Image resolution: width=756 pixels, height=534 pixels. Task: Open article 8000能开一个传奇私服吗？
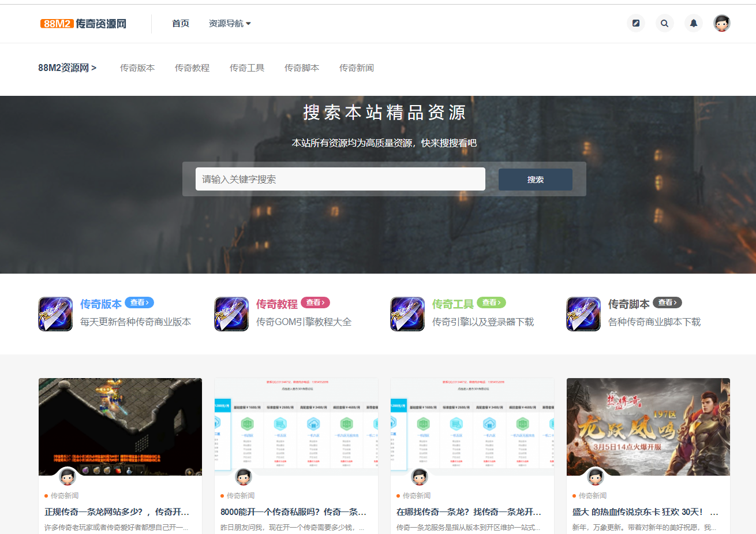click(x=293, y=512)
